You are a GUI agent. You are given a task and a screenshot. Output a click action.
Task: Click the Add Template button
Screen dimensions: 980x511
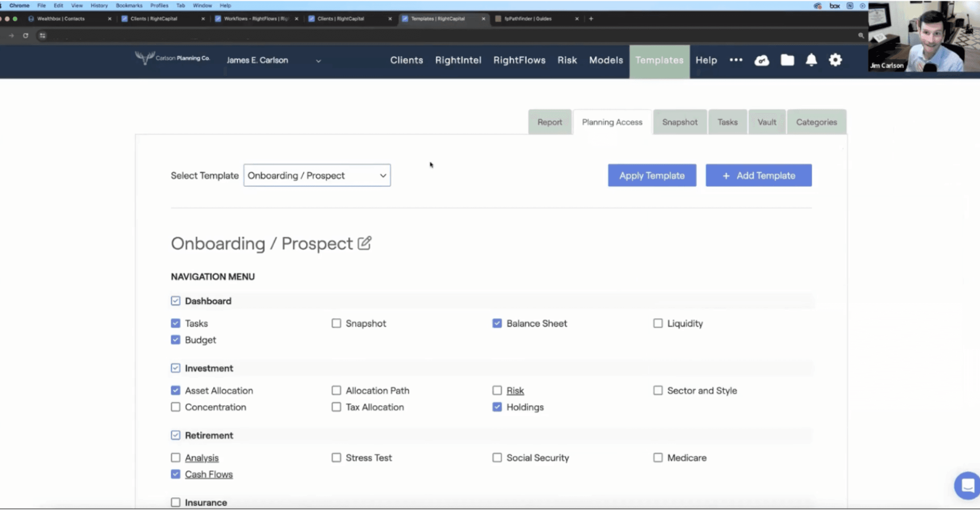[759, 175]
